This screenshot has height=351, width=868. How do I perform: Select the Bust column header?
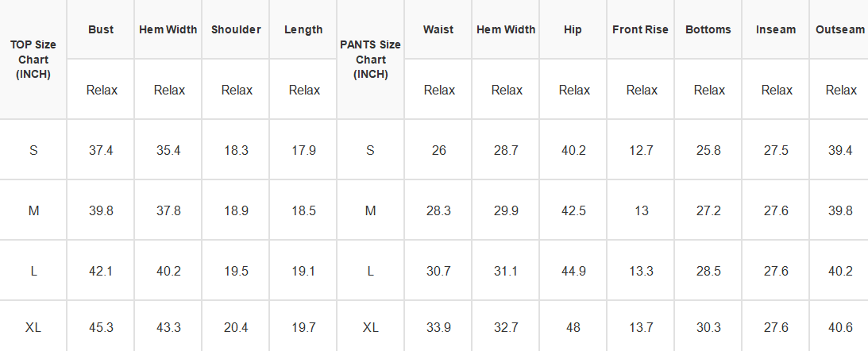(x=101, y=29)
